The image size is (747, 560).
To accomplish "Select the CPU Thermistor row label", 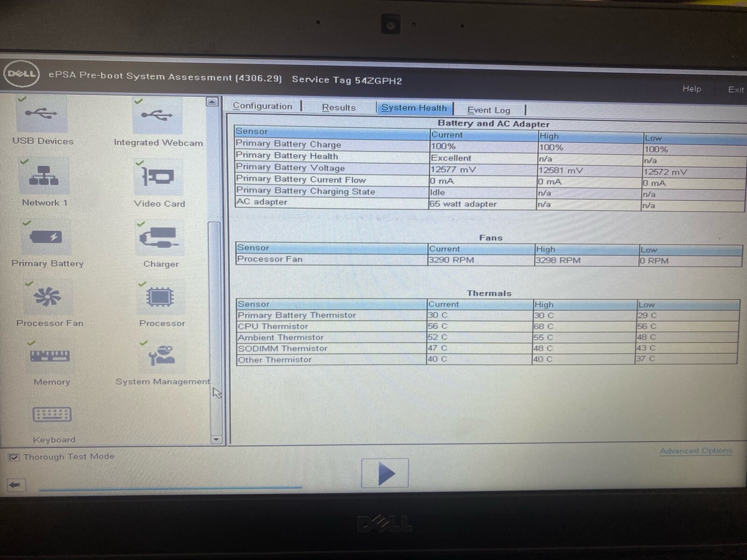I will coord(273,326).
